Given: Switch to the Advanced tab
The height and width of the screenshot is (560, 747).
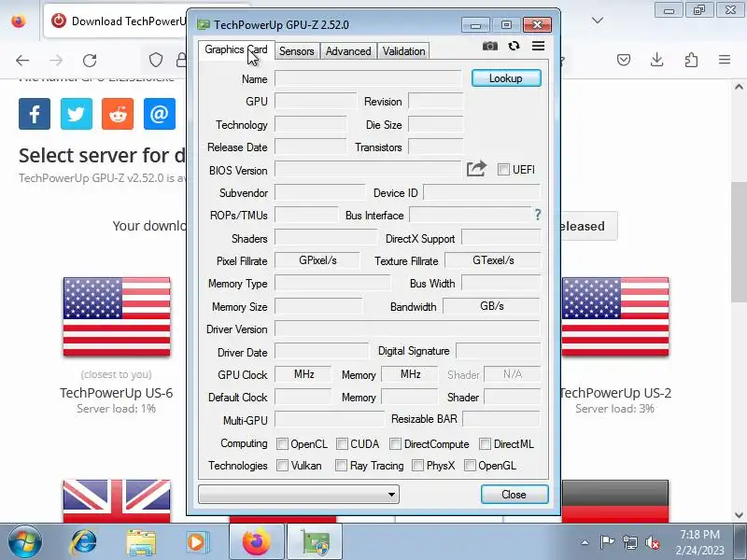Looking at the screenshot, I should 348,51.
